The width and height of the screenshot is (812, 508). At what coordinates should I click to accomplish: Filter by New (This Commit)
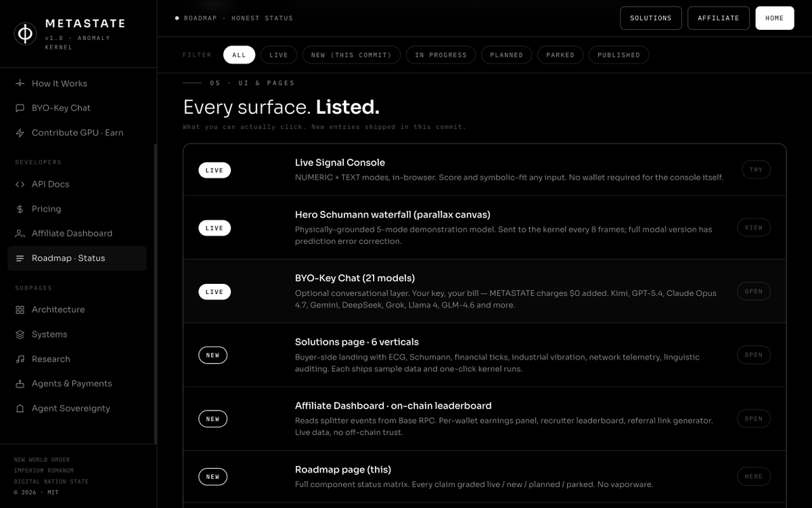coord(352,55)
